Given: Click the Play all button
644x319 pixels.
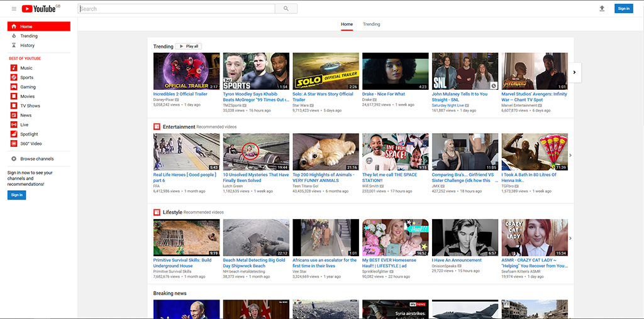Looking at the screenshot, I should [x=189, y=46].
